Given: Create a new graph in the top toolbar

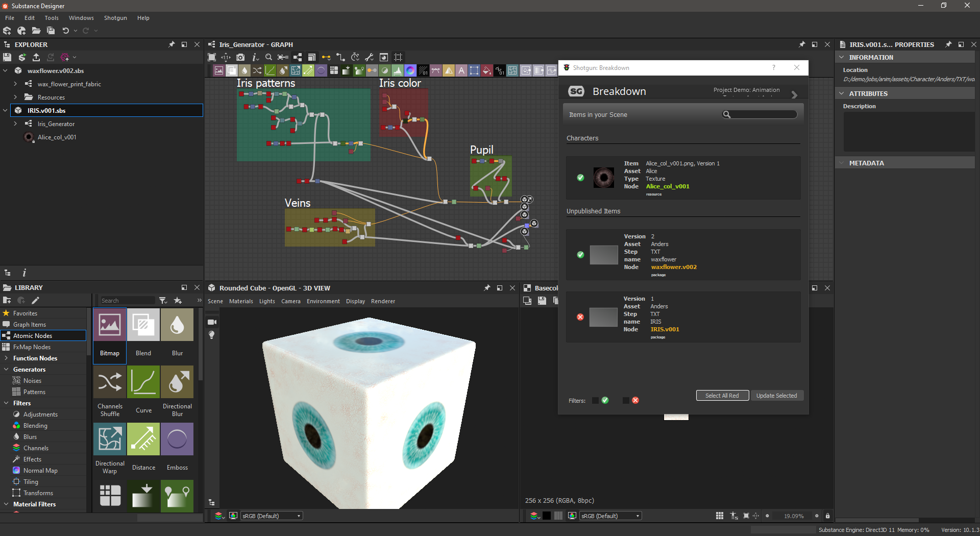Looking at the screenshot, I should 21,31.
